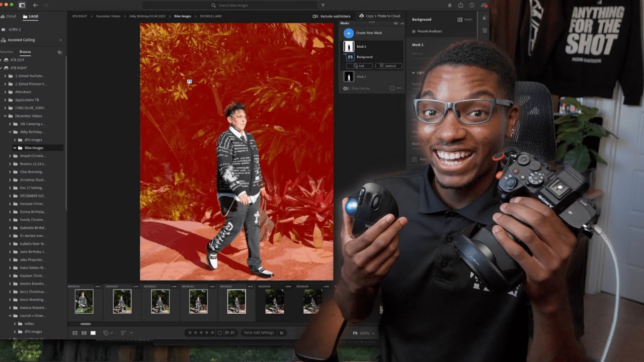Open the Favorites tab

(x=7, y=52)
